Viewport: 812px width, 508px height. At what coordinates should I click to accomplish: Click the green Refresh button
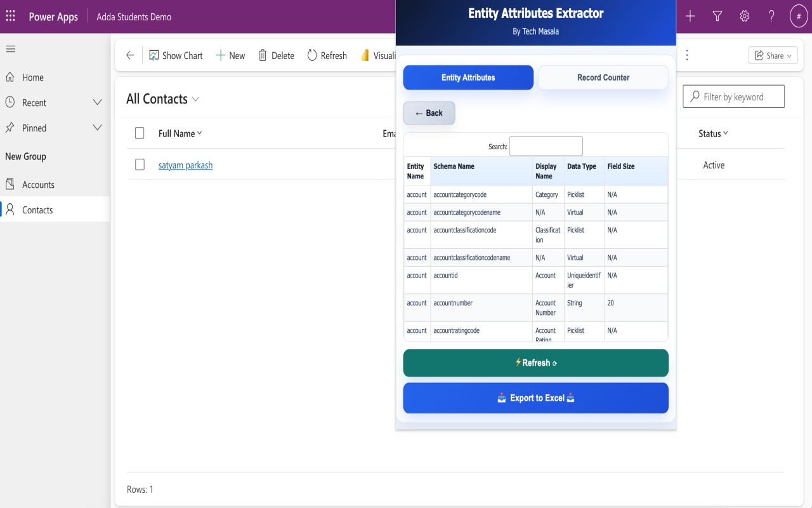coord(536,363)
